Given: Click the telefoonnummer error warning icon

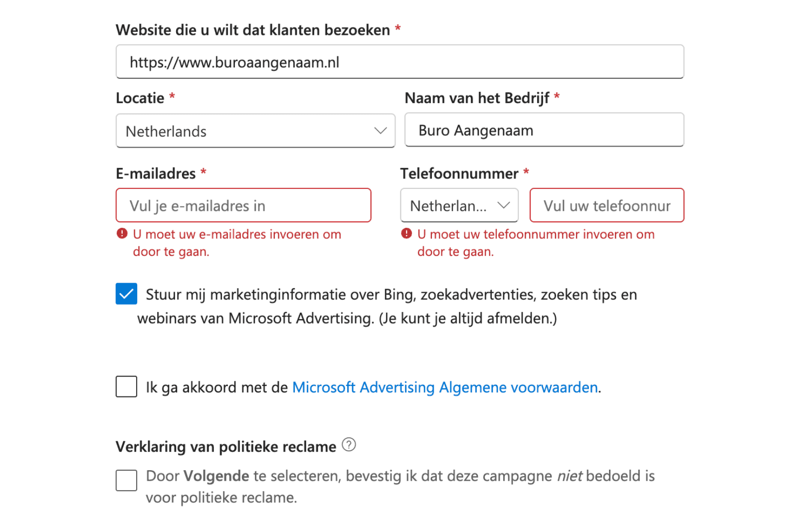Looking at the screenshot, I should click(x=406, y=233).
